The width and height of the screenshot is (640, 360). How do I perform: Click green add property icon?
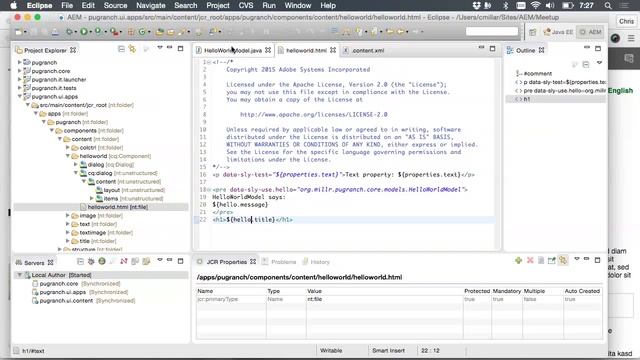tap(518, 260)
